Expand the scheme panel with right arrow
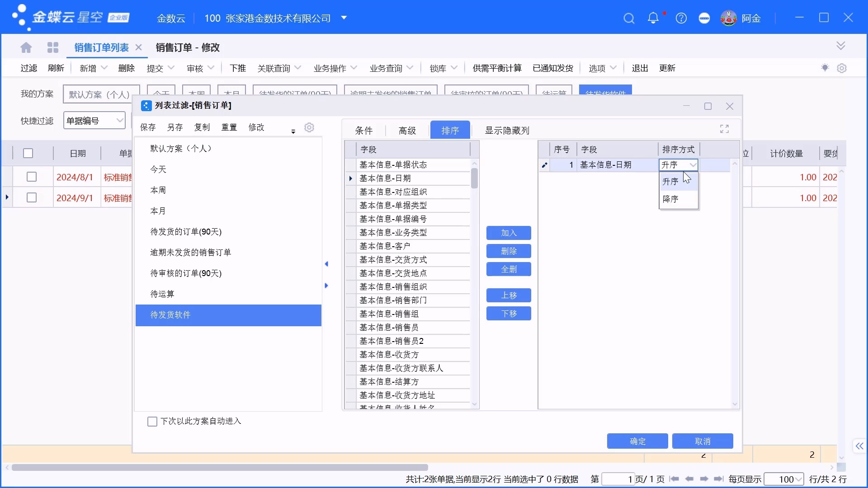Viewport: 868px width, 488px height. [326, 286]
